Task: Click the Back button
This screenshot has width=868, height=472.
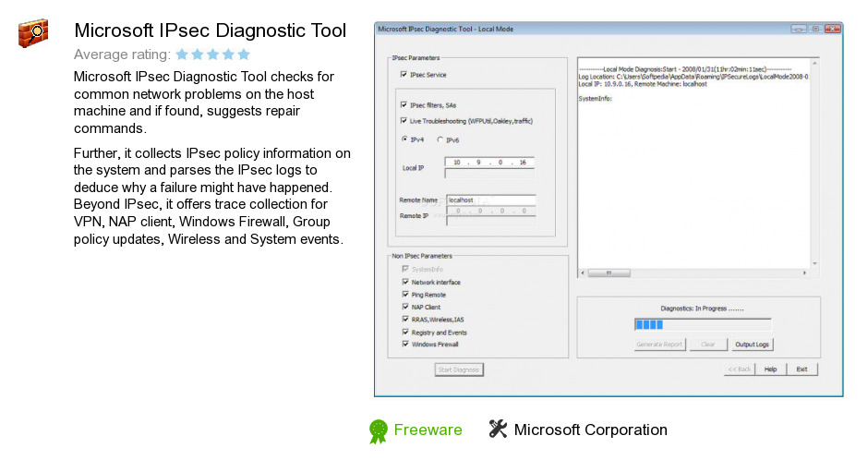Action: pos(739,369)
